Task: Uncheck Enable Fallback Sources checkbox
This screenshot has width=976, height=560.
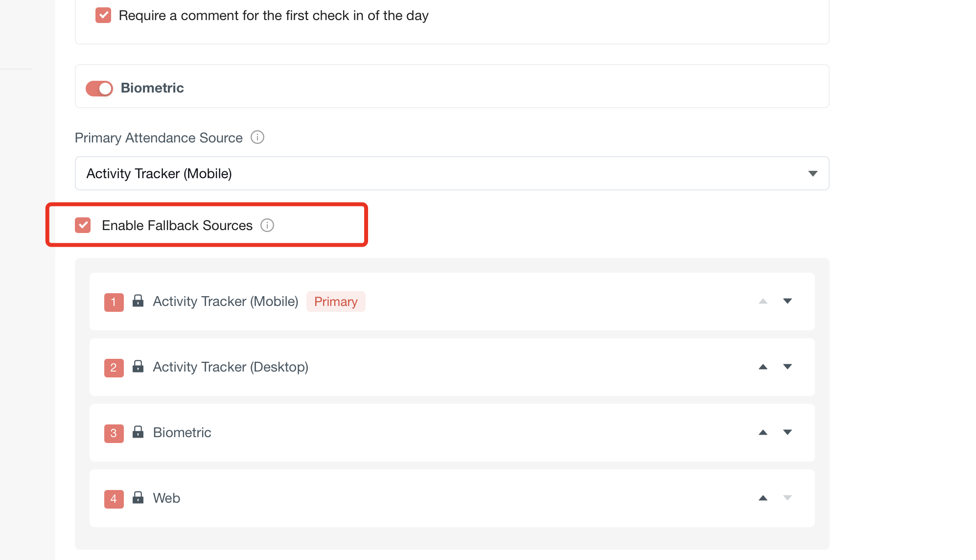Action: (x=83, y=225)
